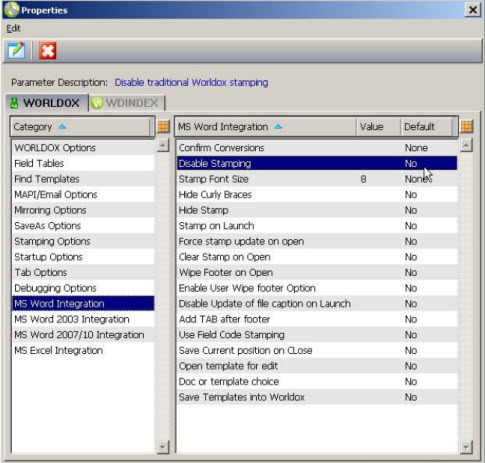The width and height of the screenshot is (485, 463).
Task: Click the value 8 for Stamp Font Size
Action: (363, 179)
